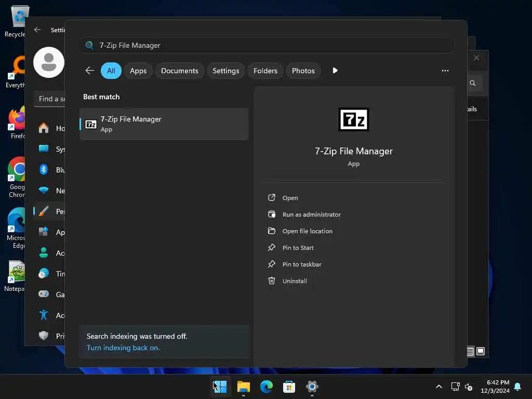532x399 pixels.
Task: Open Accounts in Settings sidebar
Action: pos(49,253)
